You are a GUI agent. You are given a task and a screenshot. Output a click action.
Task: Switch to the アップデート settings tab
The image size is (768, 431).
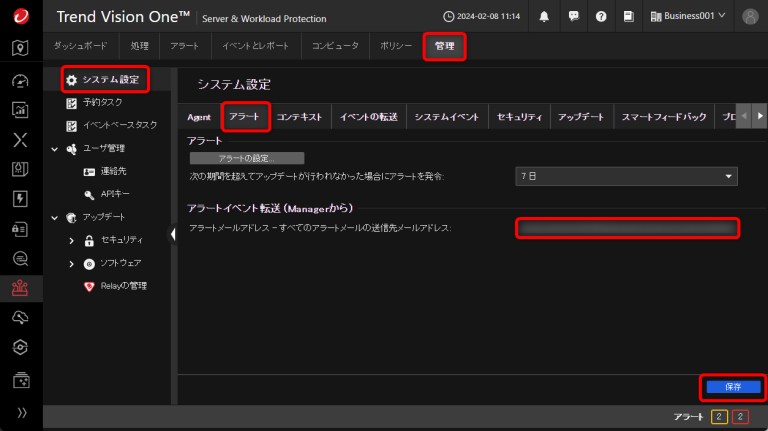581,117
